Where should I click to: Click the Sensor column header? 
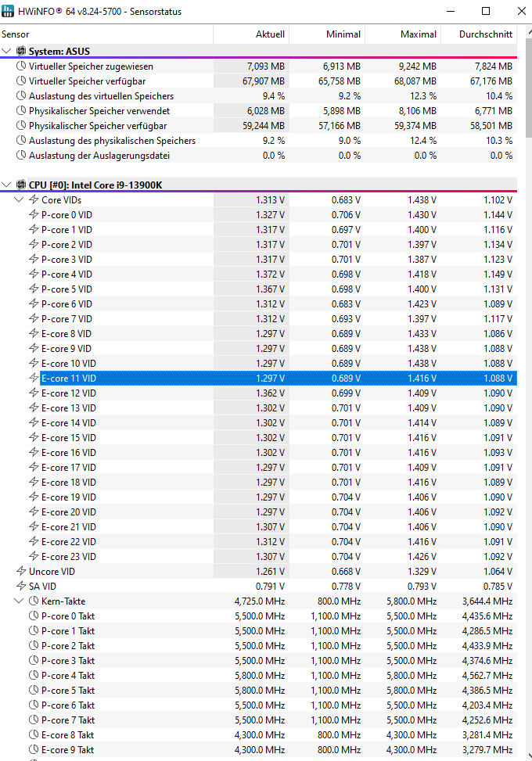pyautogui.click(x=106, y=34)
